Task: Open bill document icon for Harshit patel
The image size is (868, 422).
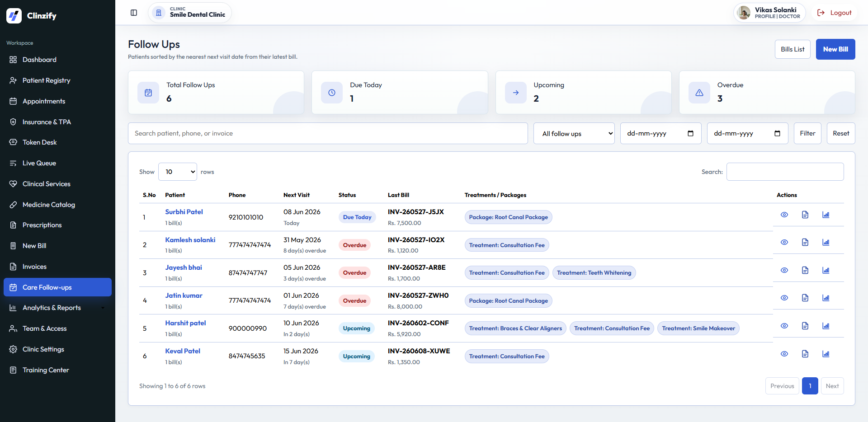Action: 805,326
